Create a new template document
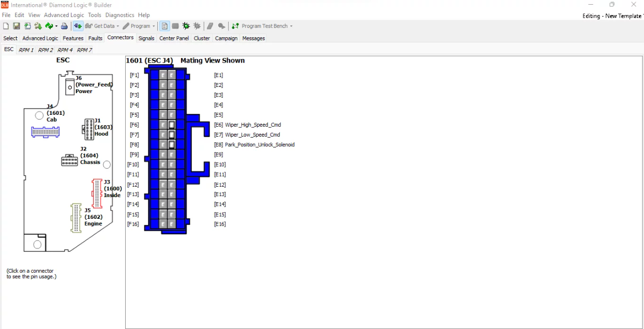Image resolution: width=644 pixels, height=329 pixels. point(6,26)
